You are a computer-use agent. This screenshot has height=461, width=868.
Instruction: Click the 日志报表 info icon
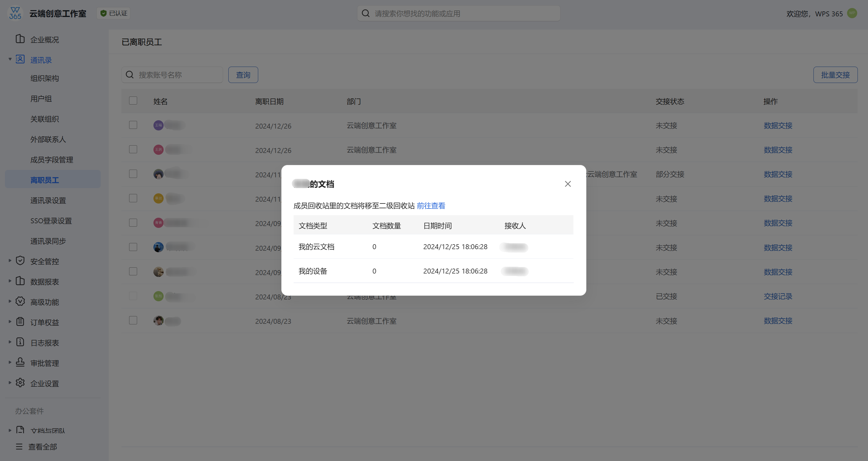(20, 342)
